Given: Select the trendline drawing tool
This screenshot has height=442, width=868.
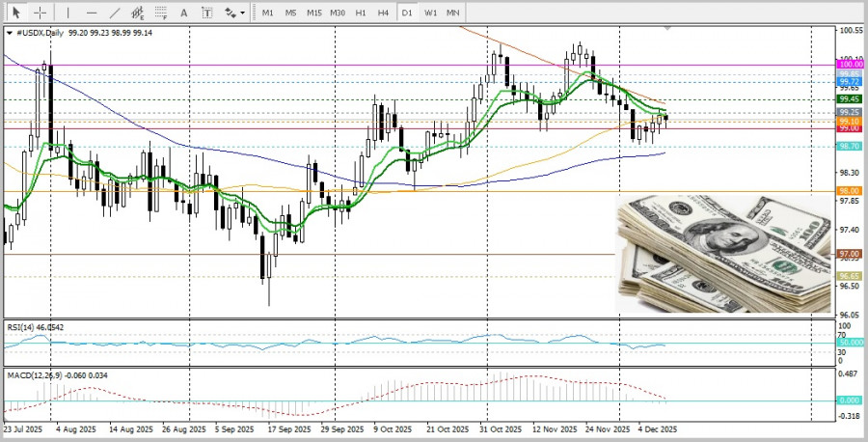Looking at the screenshot, I should 115,13.
